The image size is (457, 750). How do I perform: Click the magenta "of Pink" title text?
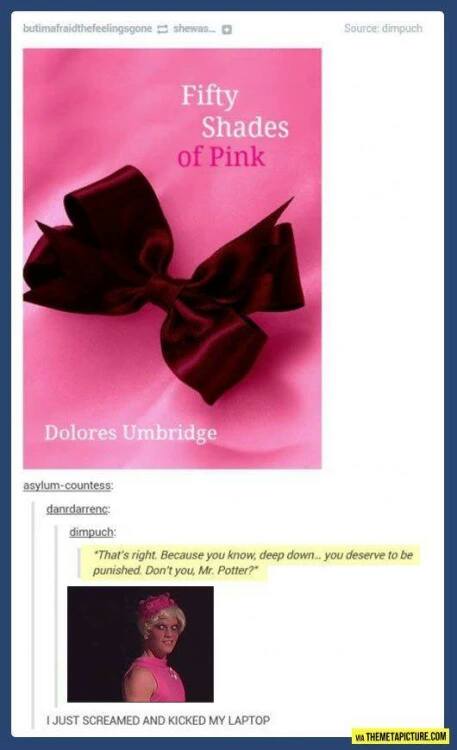tap(221, 157)
